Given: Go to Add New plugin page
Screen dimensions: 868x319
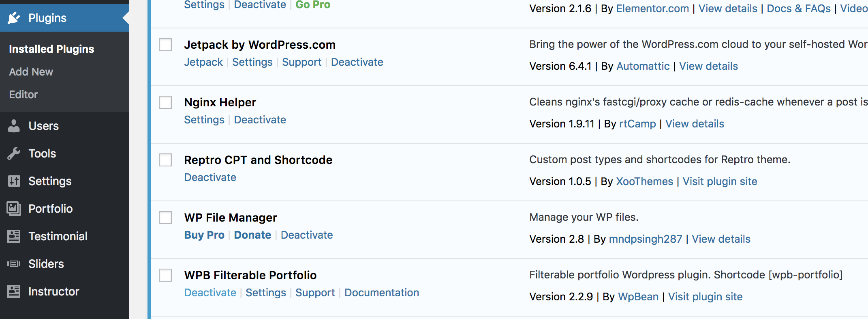Looking at the screenshot, I should (x=31, y=72).
